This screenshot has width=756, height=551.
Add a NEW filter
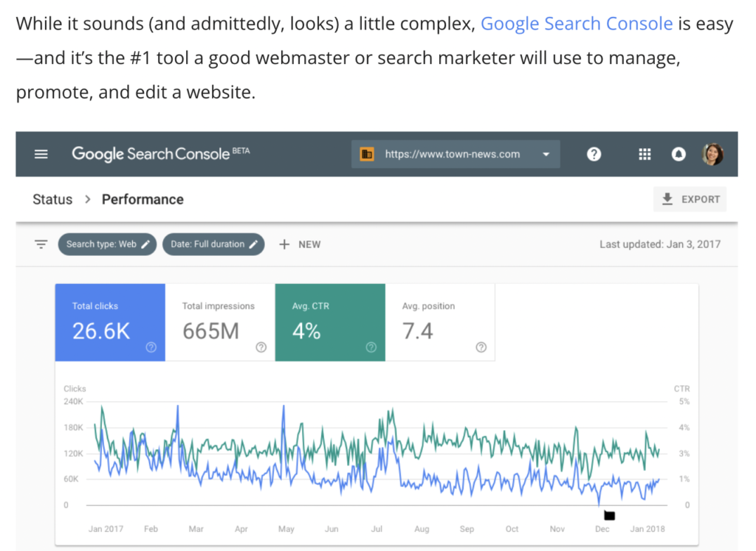[300, 244]
